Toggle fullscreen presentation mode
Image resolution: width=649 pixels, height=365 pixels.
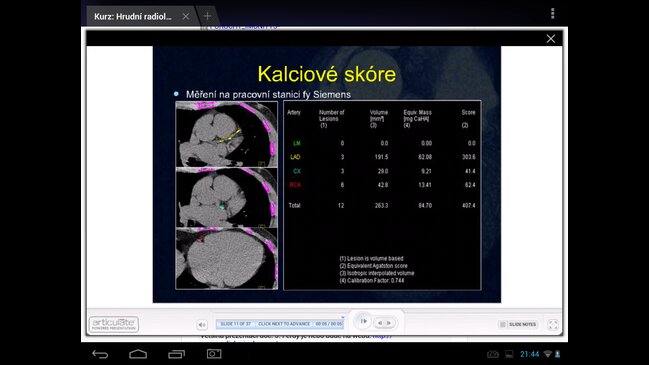[553, 325]
